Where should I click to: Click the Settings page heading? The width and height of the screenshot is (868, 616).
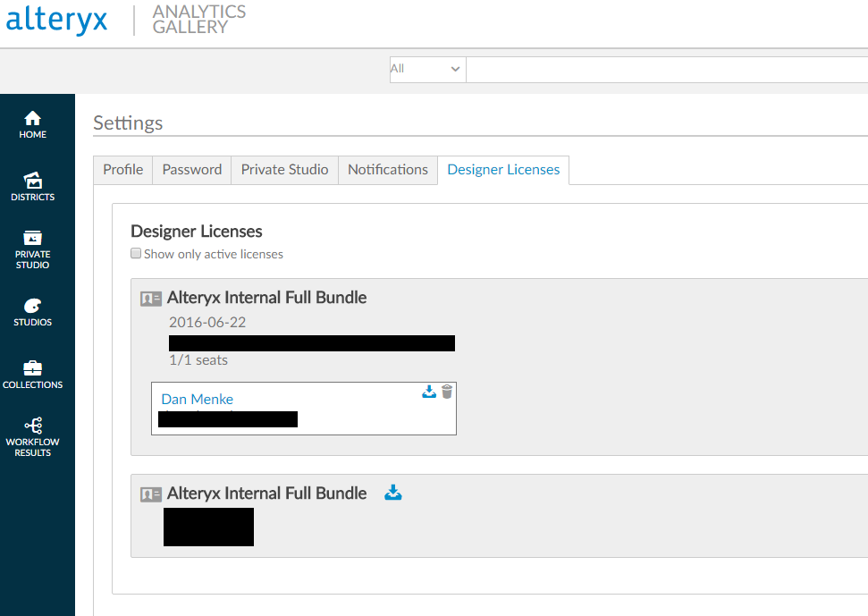coord(128,122)
